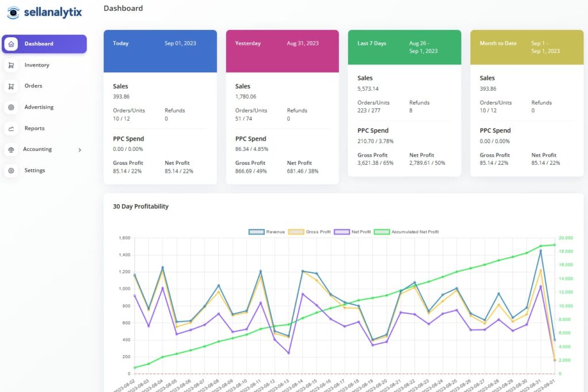
Task: Toggle Gross Profit series in legend
Action: 296,232
